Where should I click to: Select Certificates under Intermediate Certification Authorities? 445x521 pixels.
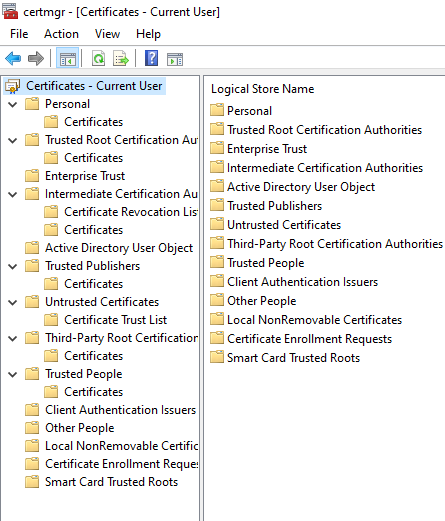coord(93,230)
